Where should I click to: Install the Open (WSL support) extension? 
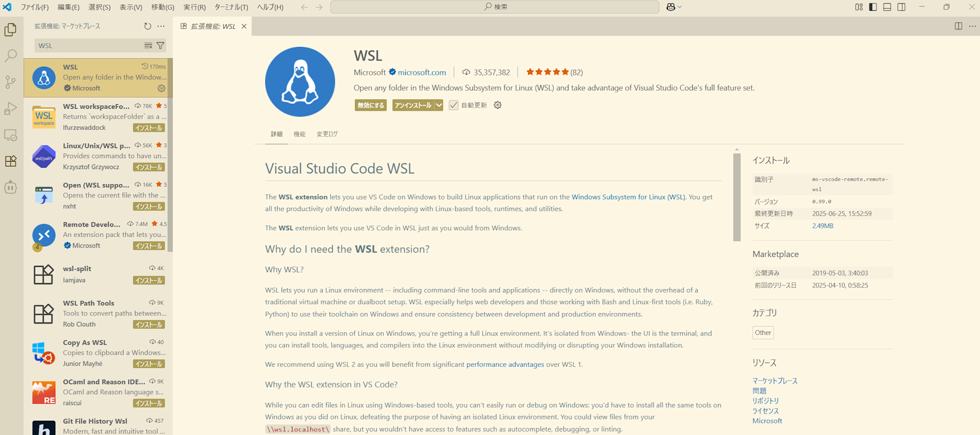pyautogui.click(x=149, y=207)
